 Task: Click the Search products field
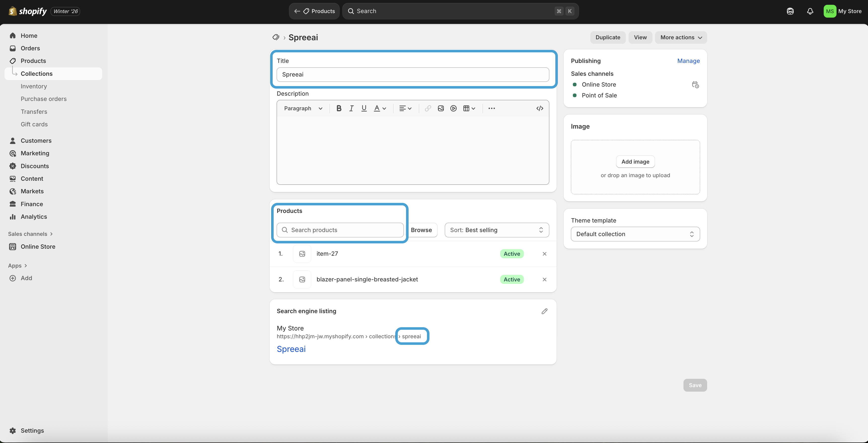340,230
